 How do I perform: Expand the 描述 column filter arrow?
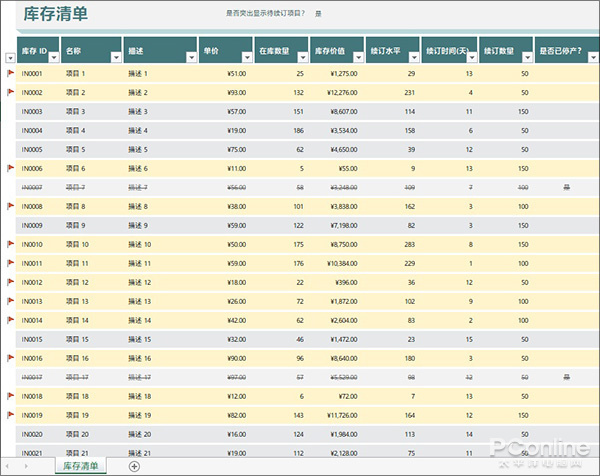tap(189, 59)
